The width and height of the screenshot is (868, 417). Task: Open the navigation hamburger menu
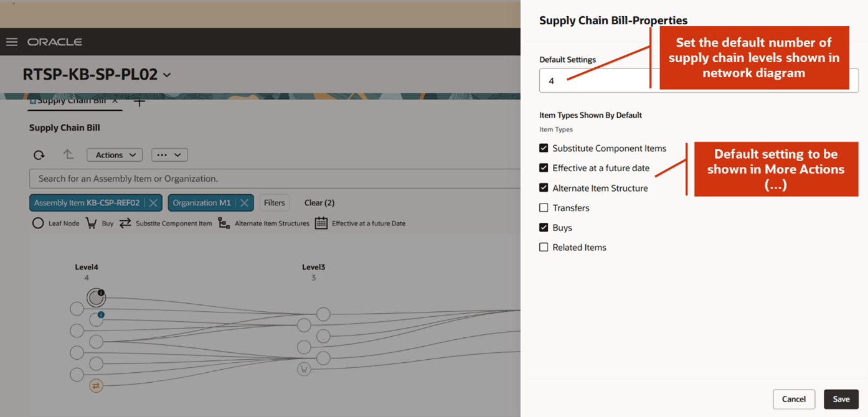(11, 42)
